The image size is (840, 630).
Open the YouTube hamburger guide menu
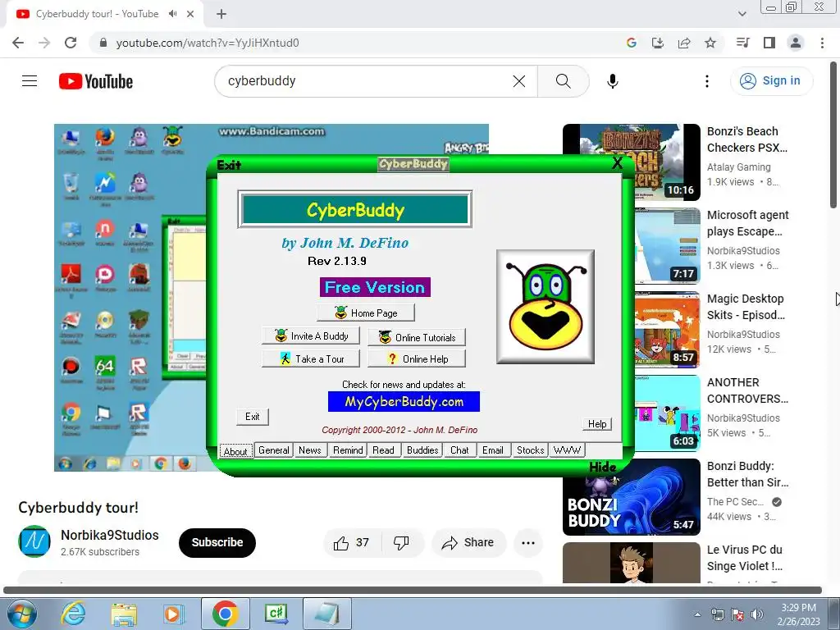click(x=30, y=81)
